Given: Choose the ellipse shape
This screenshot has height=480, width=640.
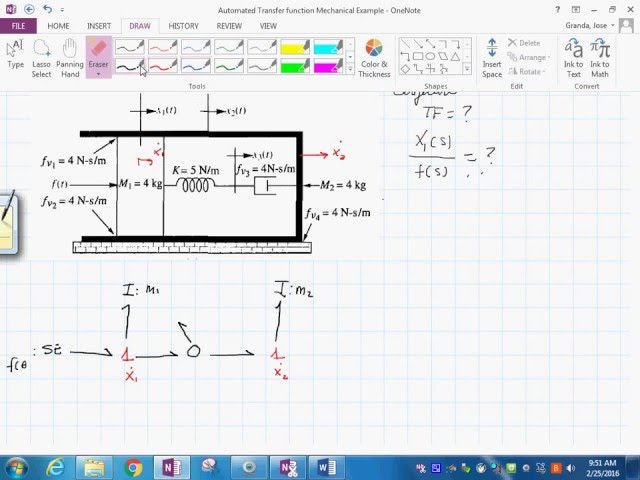Looking at the screenshot, I should coord(430,56).
